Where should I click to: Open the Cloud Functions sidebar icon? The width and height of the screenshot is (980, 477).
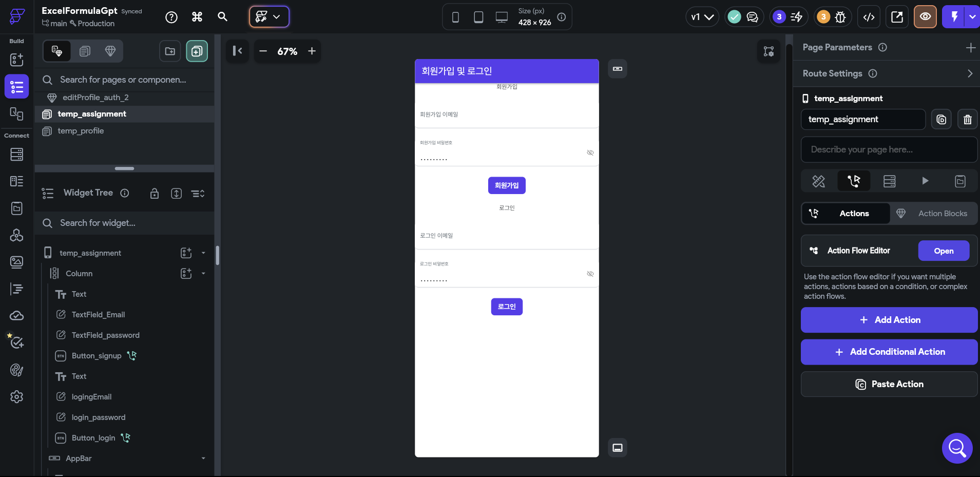[17, 316]
